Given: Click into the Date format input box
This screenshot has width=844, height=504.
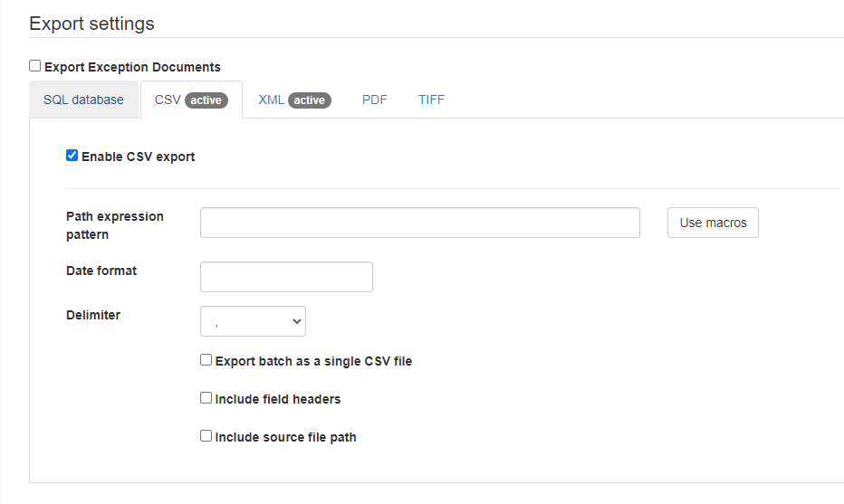Looking at the screenshot, I should [x=286, y=277].
